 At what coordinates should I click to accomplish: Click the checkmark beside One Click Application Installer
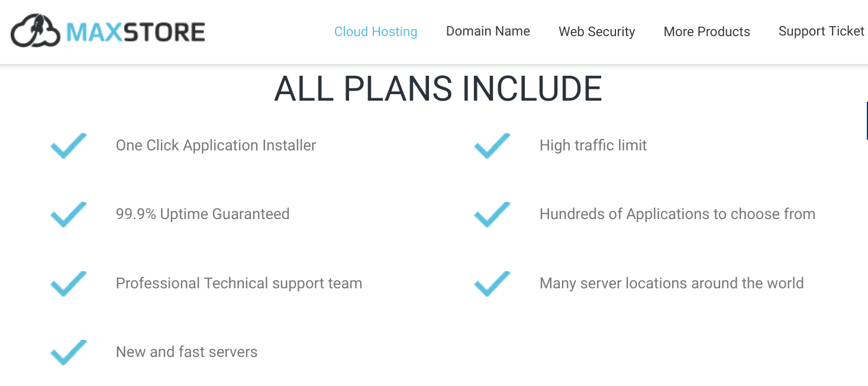click(69, 146)
